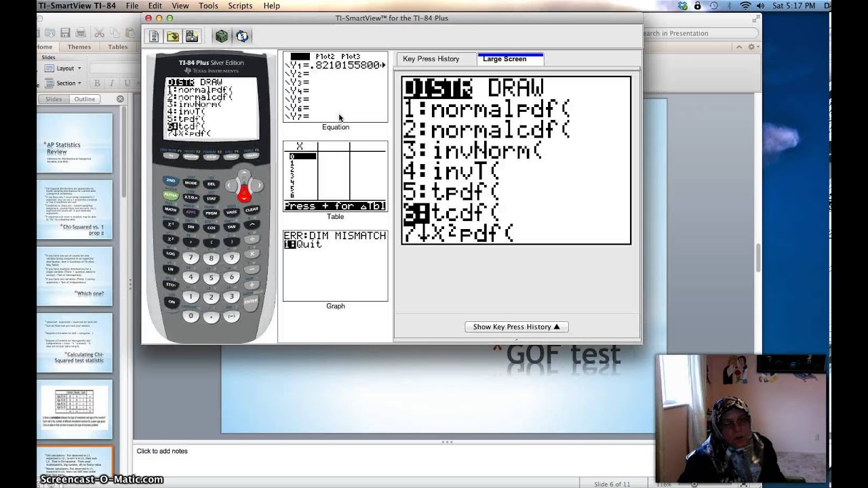Click the ENTER key on the calculator
Image resolution: width=868 pixels, height=488 pixels.
coord(251,301)
